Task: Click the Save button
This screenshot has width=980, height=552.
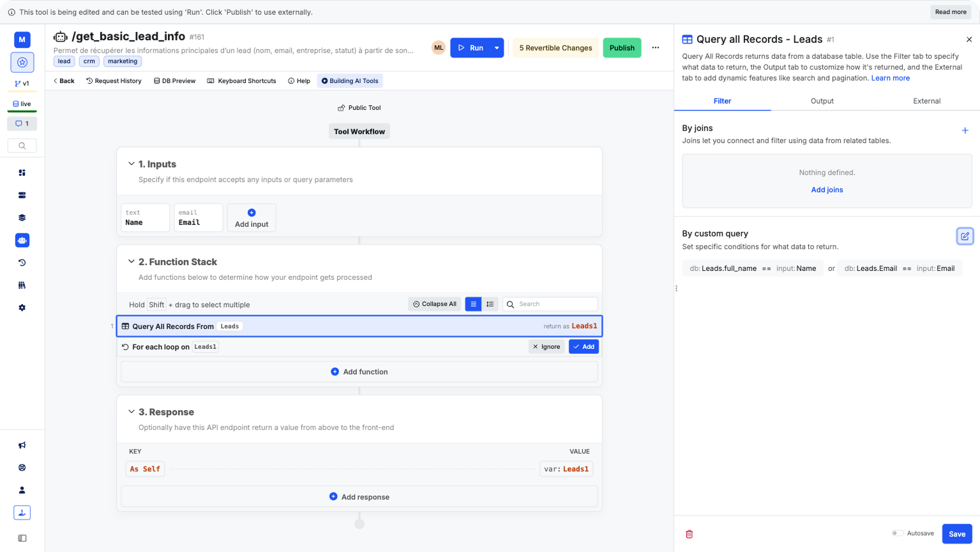Action: click(957, 534)
